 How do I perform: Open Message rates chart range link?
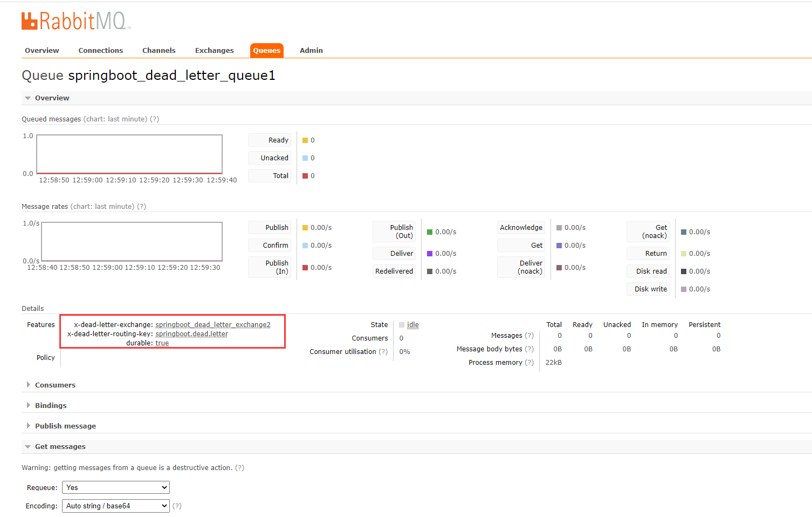[x=102, y=206]
